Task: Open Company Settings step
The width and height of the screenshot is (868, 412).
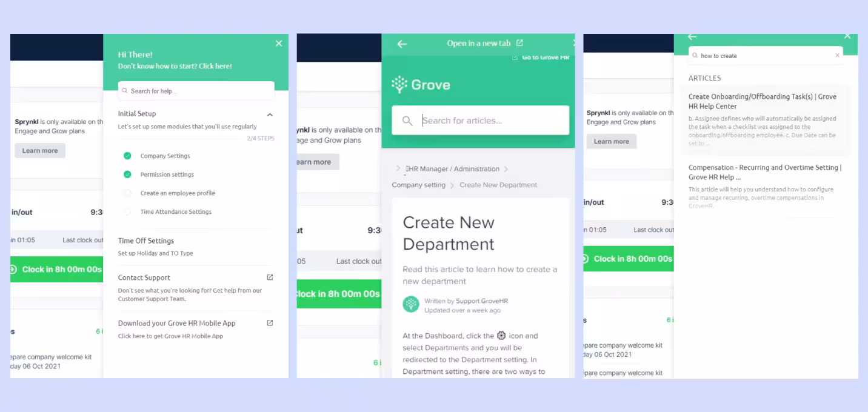Action: tap(165, 156)
